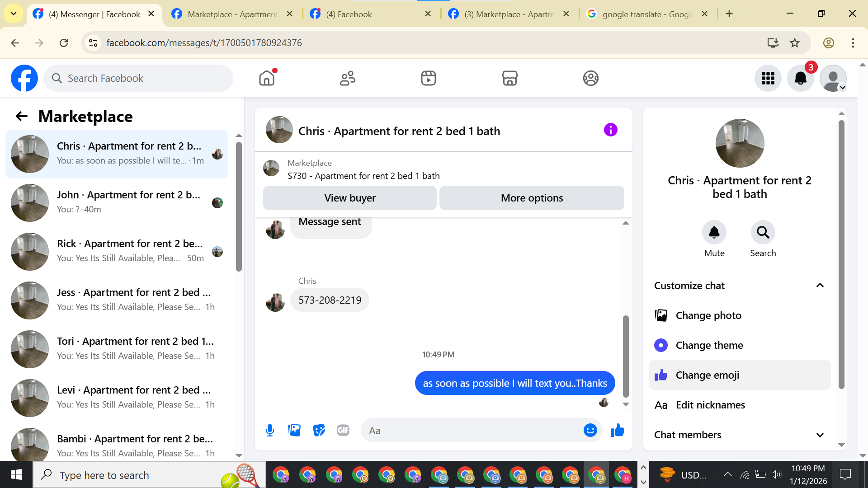Open the Facebook menu grid icon

(x=768, y=78)
